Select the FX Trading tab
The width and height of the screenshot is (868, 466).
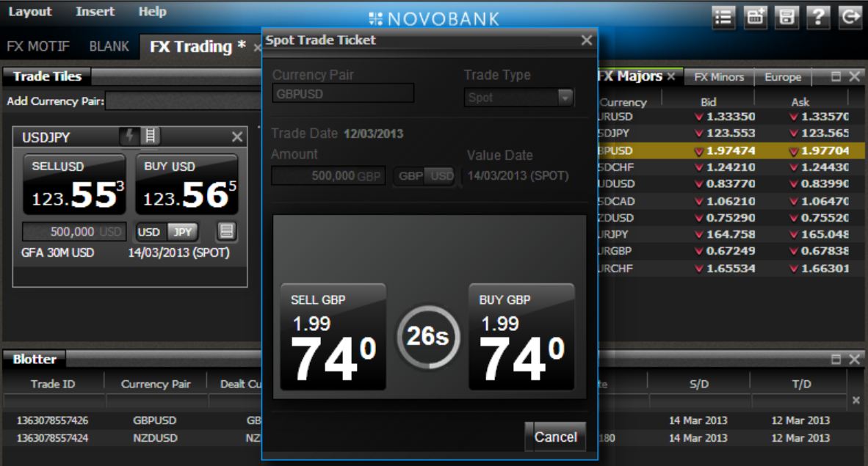(x=197, y=46)
